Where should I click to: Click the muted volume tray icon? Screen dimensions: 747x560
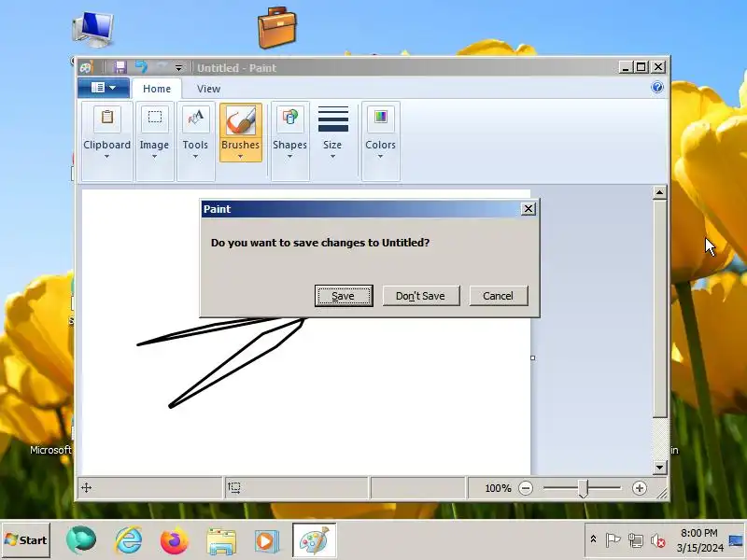tap(658, 540)
